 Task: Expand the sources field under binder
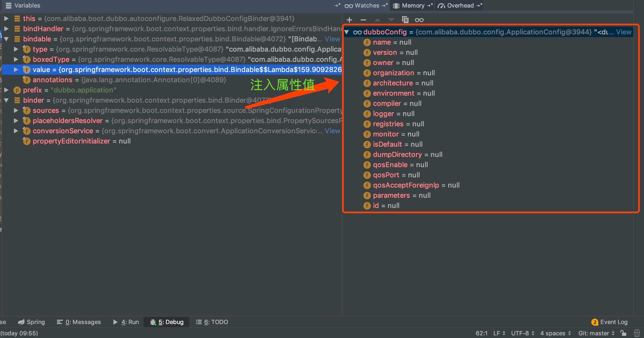click(16, 110)
